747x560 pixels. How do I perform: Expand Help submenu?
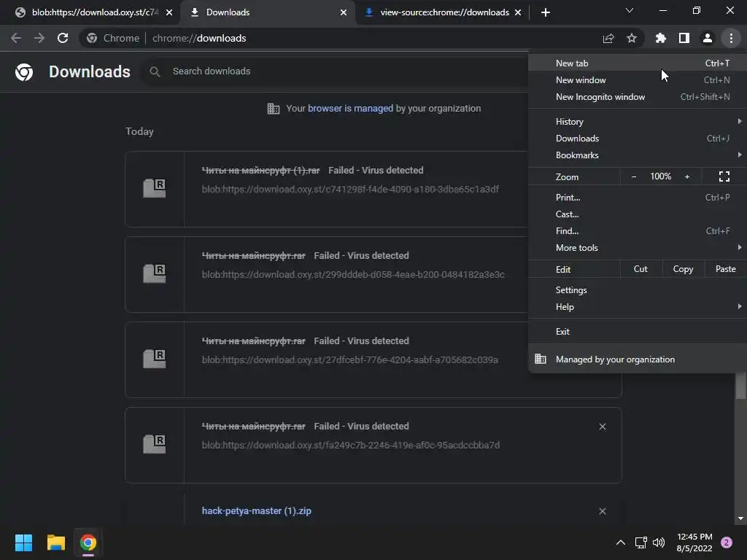point(638,307)
